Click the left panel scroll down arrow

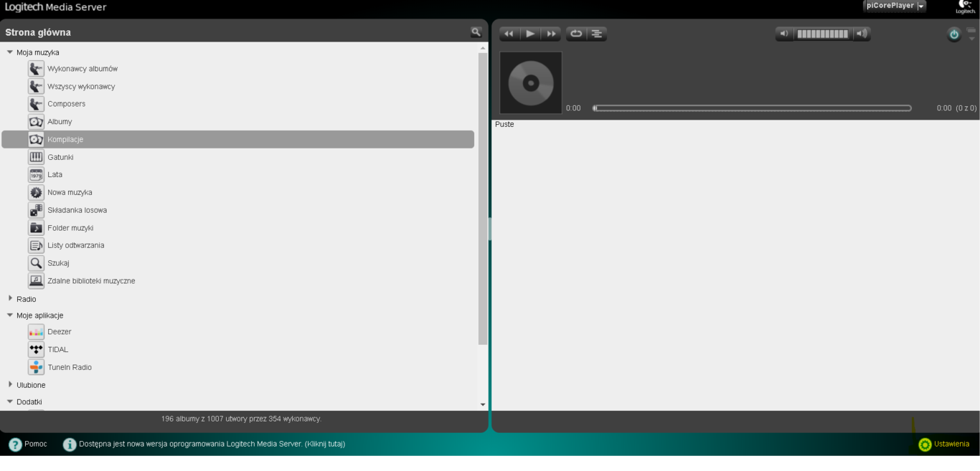483,405
